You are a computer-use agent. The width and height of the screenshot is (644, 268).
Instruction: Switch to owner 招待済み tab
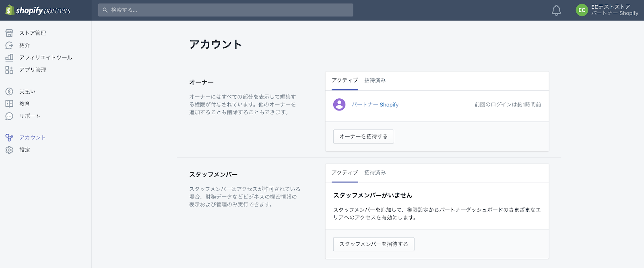(x=375, y=80)
